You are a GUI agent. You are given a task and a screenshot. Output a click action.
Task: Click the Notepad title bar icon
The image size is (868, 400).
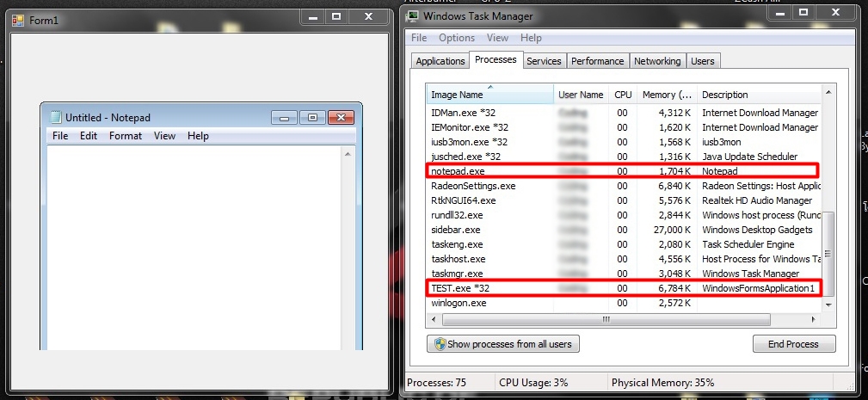[x=55, y=117]
